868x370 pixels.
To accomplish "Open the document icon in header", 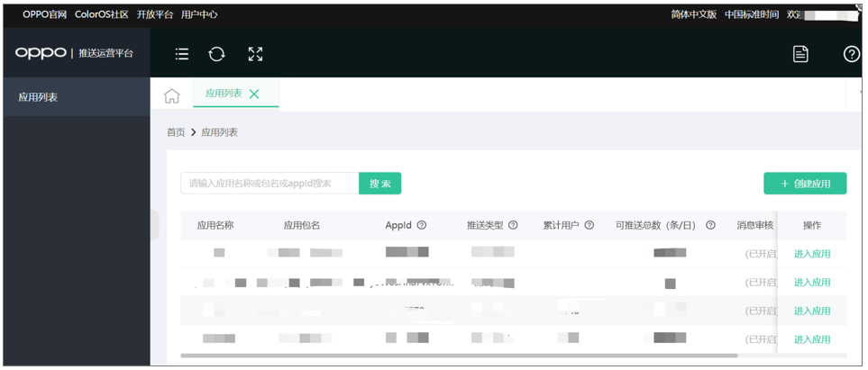I will [799, 54].
